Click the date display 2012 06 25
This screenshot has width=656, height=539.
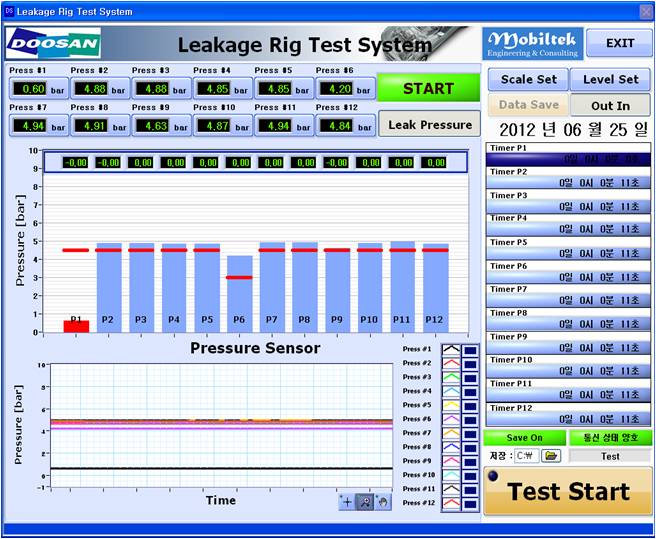(x=573, y=130)
